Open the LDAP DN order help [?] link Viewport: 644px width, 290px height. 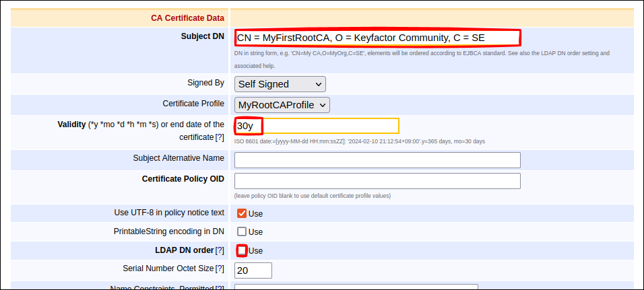pos(220,250)
